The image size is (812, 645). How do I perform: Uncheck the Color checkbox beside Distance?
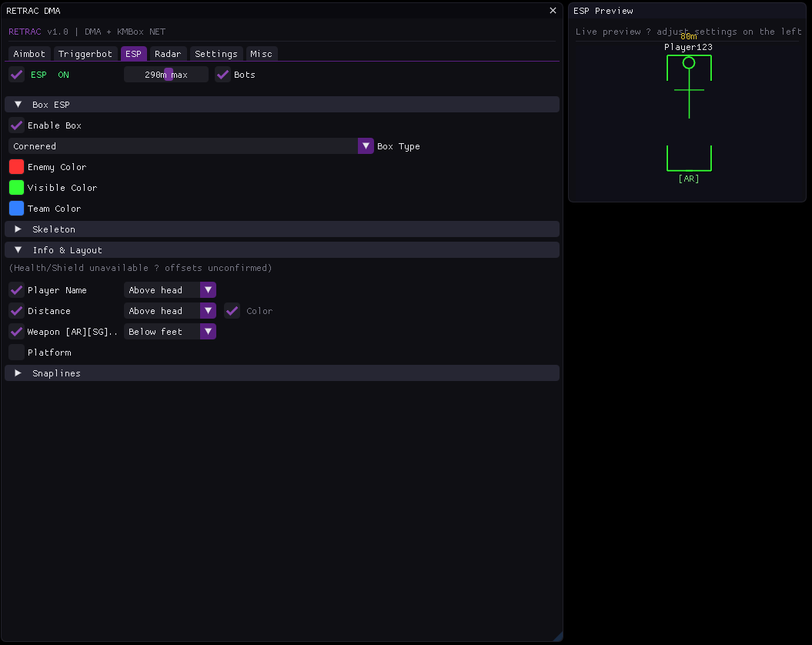point(232,311)
